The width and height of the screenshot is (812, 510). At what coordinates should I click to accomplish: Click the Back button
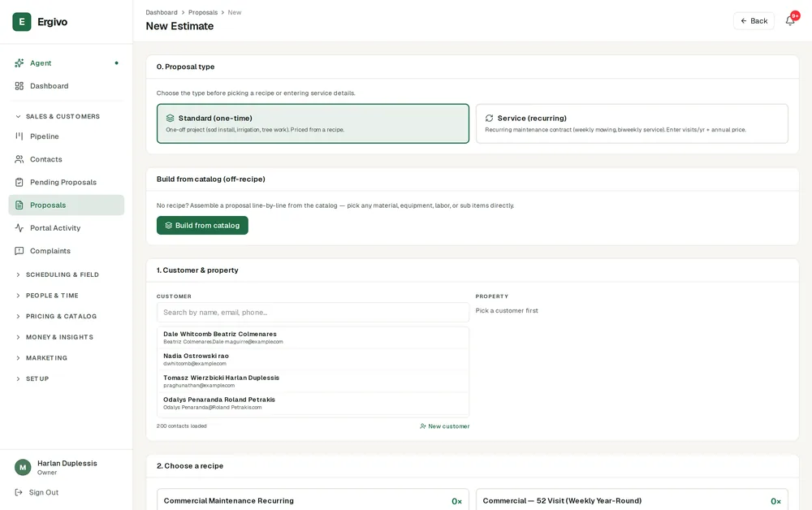pyautogui.click(x=754, y=21)
